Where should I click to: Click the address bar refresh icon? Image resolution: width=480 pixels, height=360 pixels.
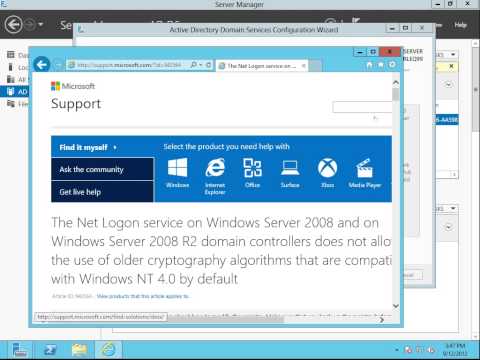pyautogui.click(x=209, y=65)
